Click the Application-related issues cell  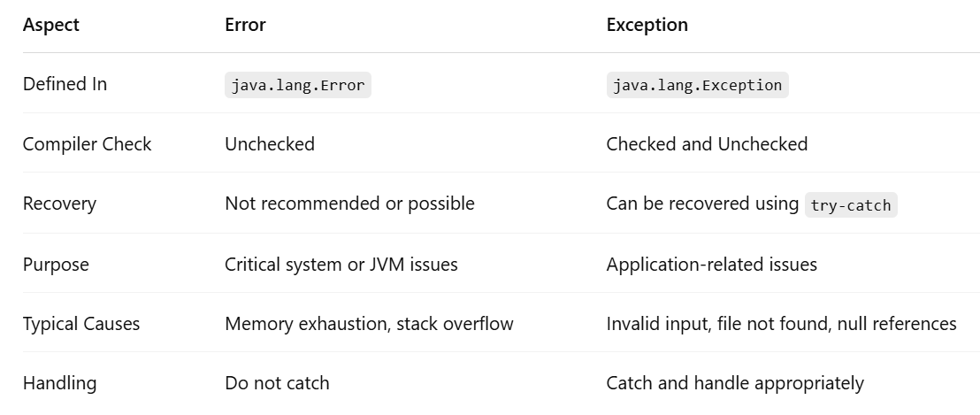[x=711, y=265]
